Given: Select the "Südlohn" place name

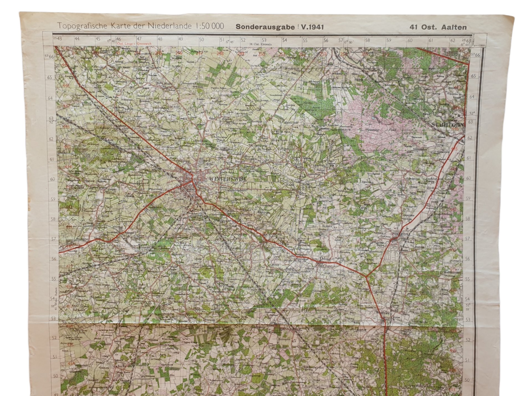Looking at the screenshot, I should pyautogui.click(x=400, y=234).
